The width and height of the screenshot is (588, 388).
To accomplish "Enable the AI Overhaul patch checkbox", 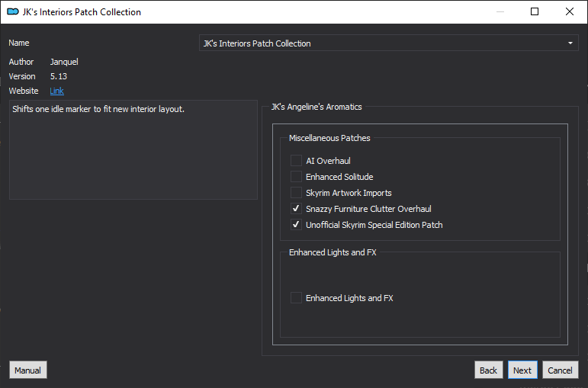I will [296, 160].
